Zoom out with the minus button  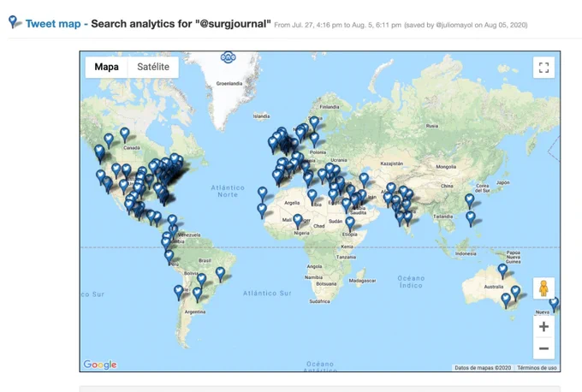click(543, 348)
